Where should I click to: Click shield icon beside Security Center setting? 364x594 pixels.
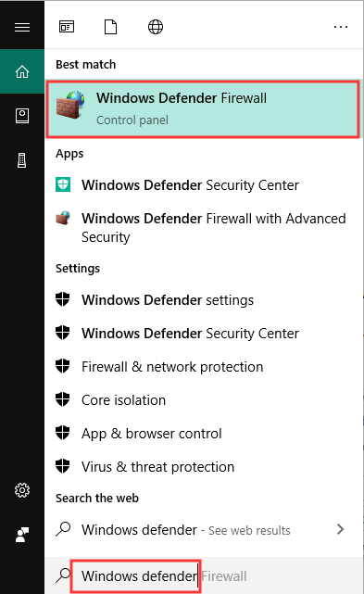click(x=62, y=333)
